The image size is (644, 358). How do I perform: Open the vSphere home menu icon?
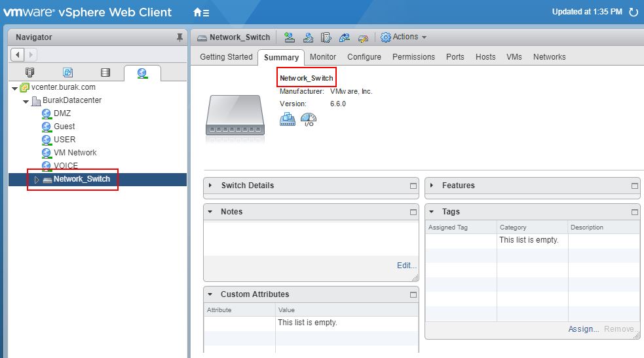pos(201,12)
